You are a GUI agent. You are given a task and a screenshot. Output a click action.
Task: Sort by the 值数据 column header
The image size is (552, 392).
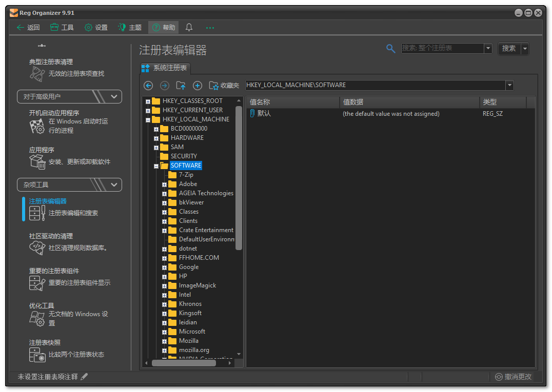point(409,102)
